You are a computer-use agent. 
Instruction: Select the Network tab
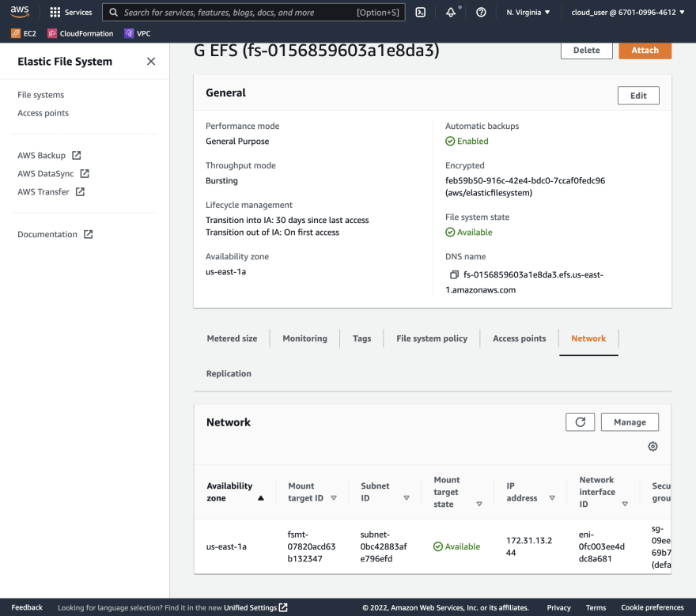[x=588, y=338]
